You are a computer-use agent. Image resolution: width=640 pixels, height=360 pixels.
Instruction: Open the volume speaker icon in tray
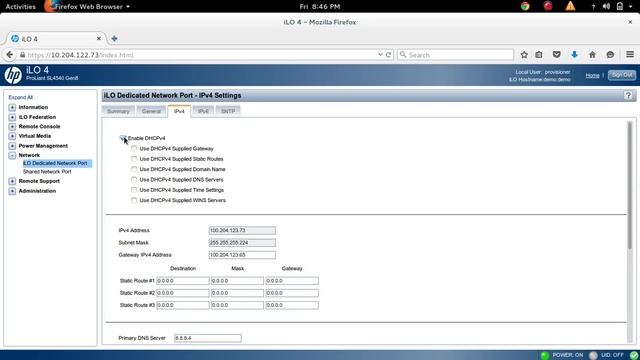point(607,7)
